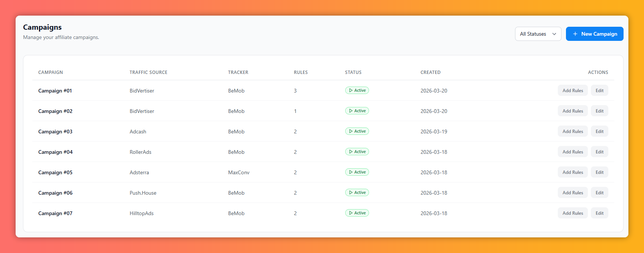This screenshot has width=644, height=253.
Task: Click the 2026-03-19 created date
Action: [434, 132]
